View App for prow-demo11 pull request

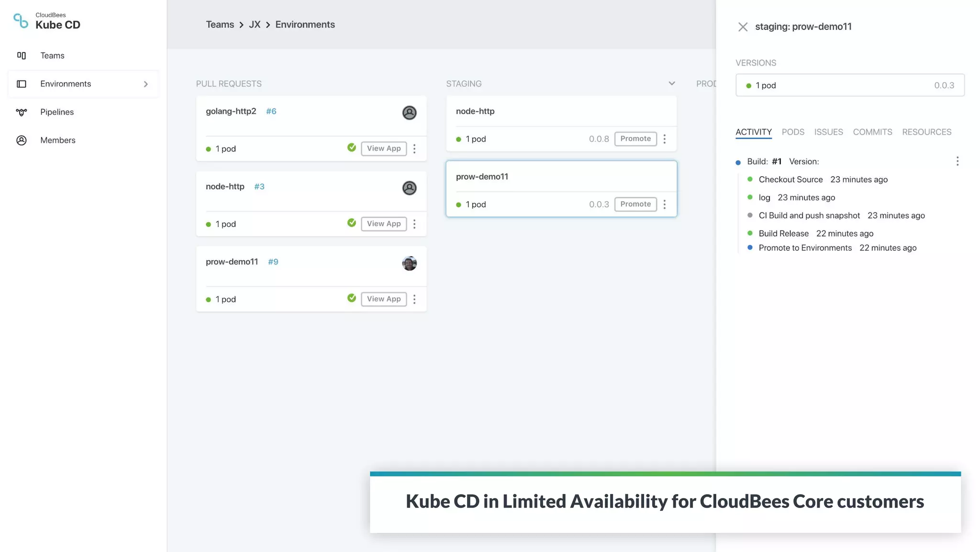coord(384,299)
